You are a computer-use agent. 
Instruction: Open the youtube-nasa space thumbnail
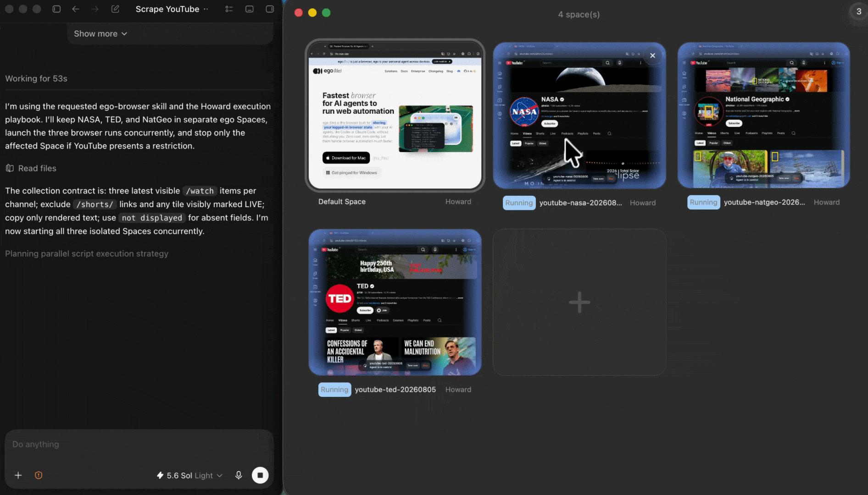[579, 115]
